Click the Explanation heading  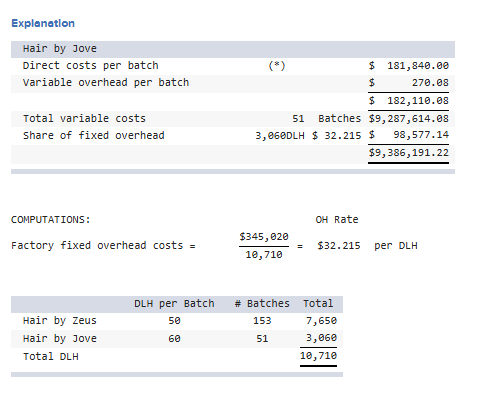click(43, 23)
